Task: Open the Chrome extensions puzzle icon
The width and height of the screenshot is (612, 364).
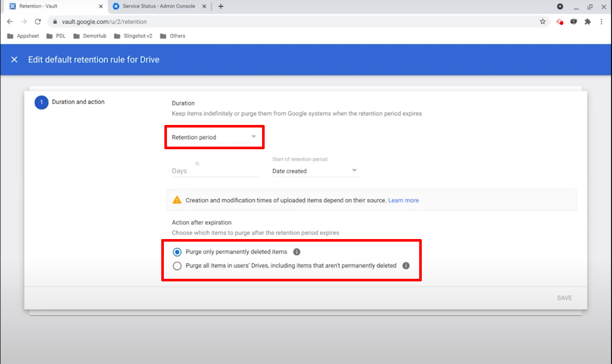Action: (x=588, y=22)
